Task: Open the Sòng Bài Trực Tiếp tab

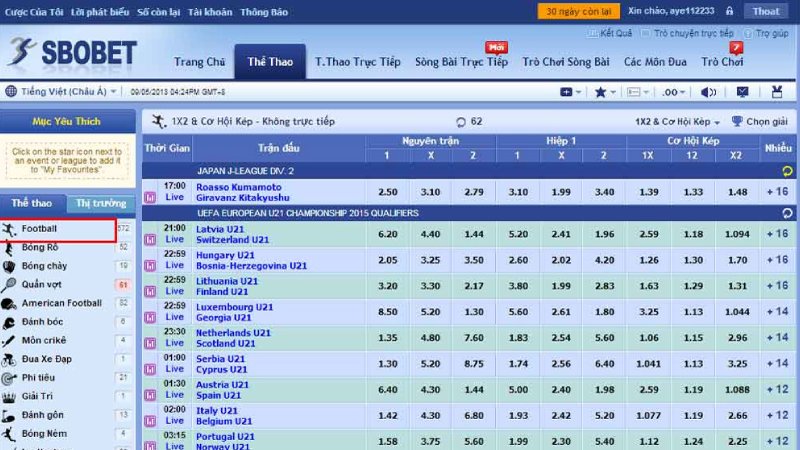Action: (x=461, y=62)
